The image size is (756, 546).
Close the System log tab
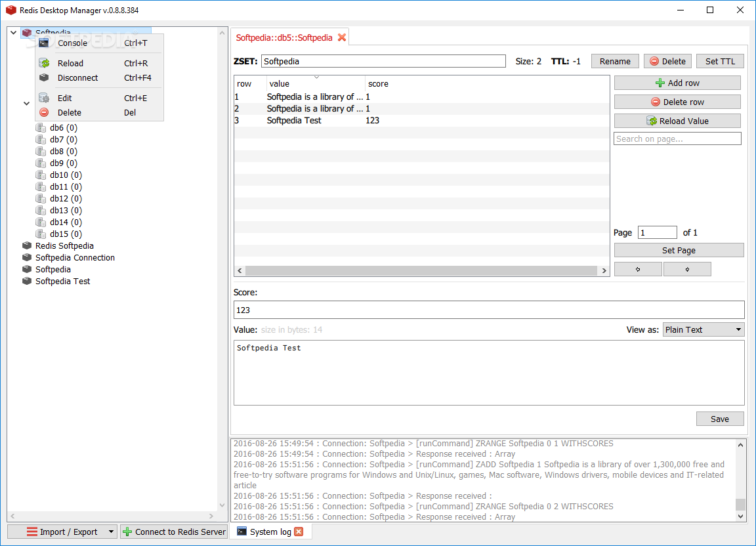[x=299, y=532]
